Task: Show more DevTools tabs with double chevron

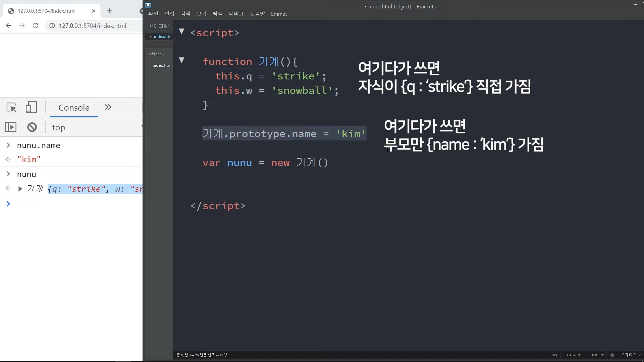Action: click(108, 107)
